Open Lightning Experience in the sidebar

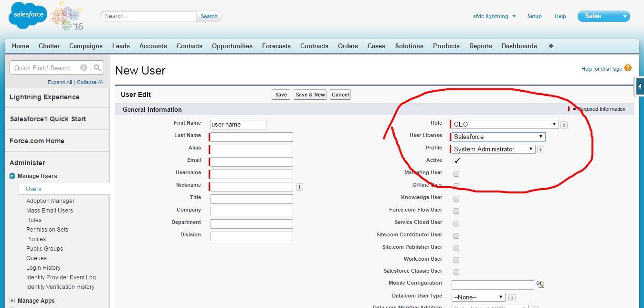pos(44,97)
